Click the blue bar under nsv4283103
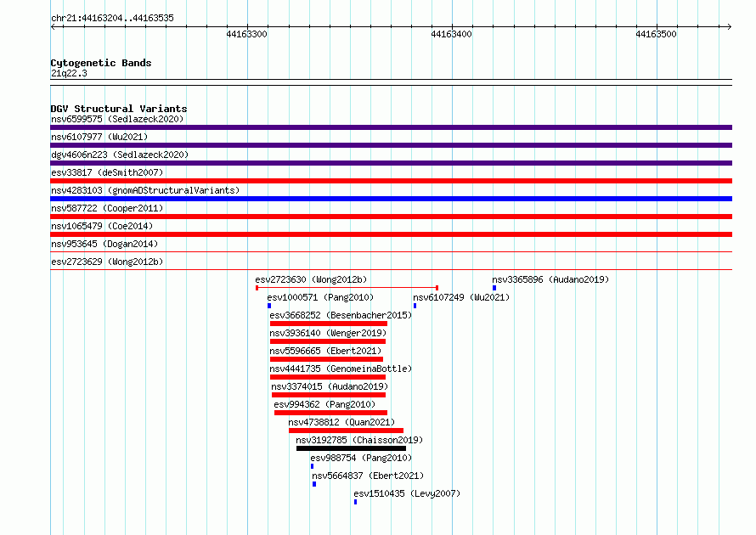The image size is (756, 535). 391,199
